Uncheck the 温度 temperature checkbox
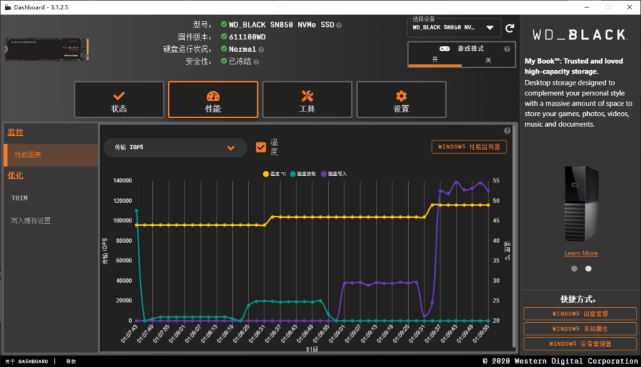Image resolution: width=641 pixels, height=367 pixels. pyautogui.click(x=261, y=147)
